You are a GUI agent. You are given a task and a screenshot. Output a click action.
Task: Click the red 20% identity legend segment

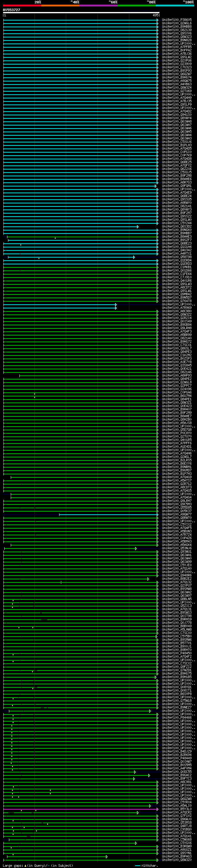[x=22, y=6]
